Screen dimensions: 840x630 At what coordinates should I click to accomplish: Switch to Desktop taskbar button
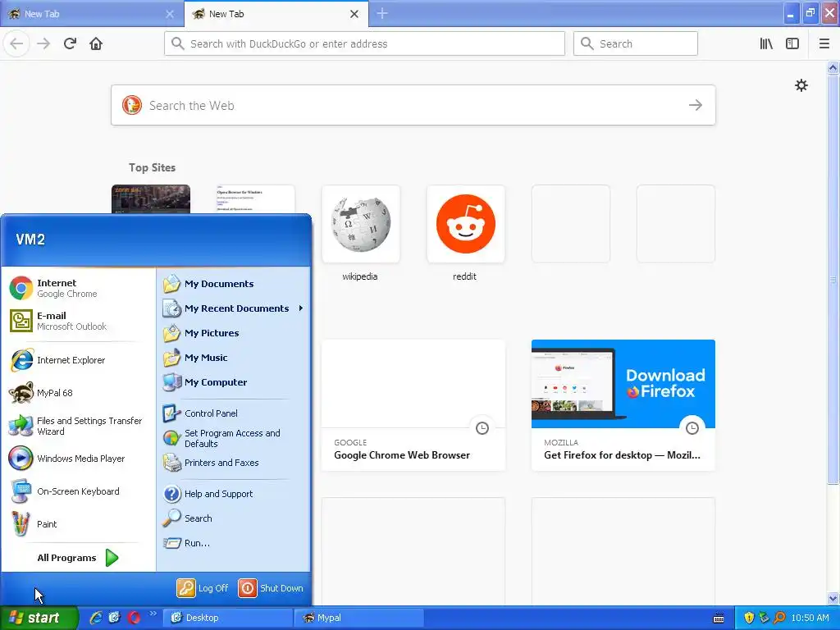point(228,618)
